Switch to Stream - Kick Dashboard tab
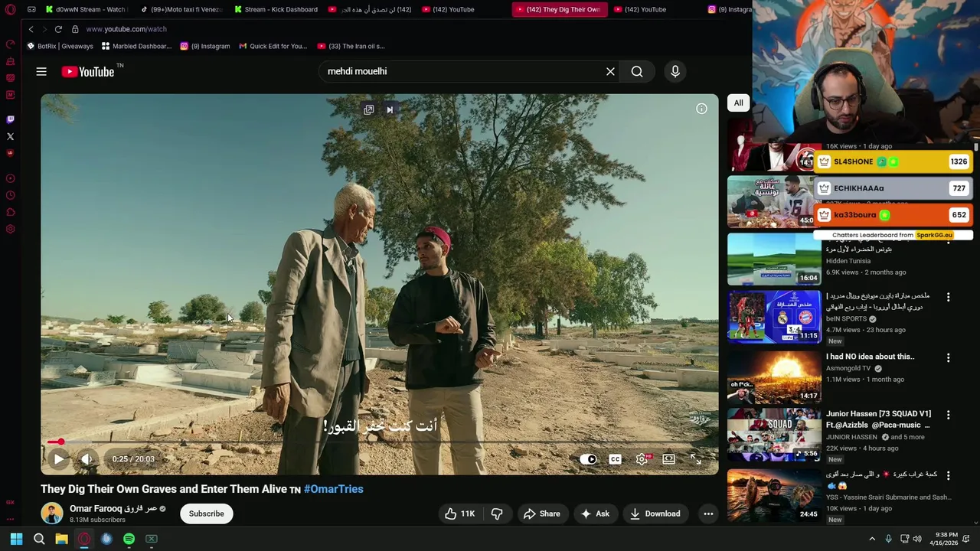Viewport: 980px width, 551px height. [x=276, y=9]
